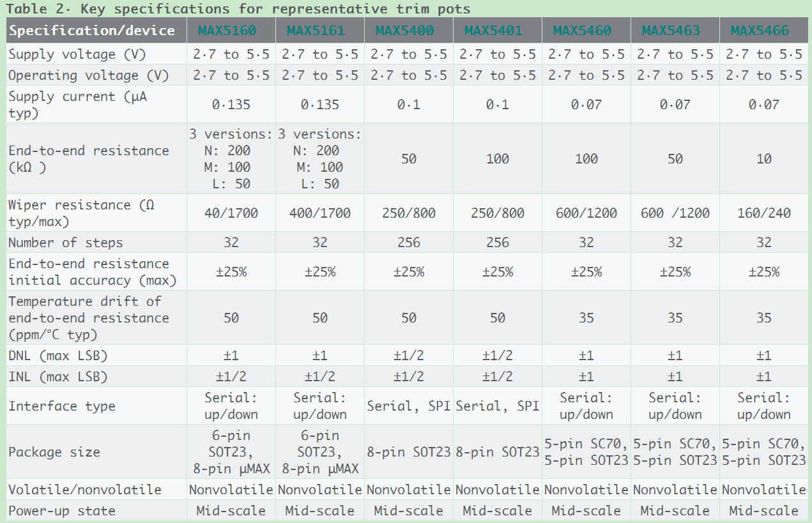Click MAX5460 wiper resistance 600/1200
812x523 pixels.
pyautogui.click(x=586, y=213)
